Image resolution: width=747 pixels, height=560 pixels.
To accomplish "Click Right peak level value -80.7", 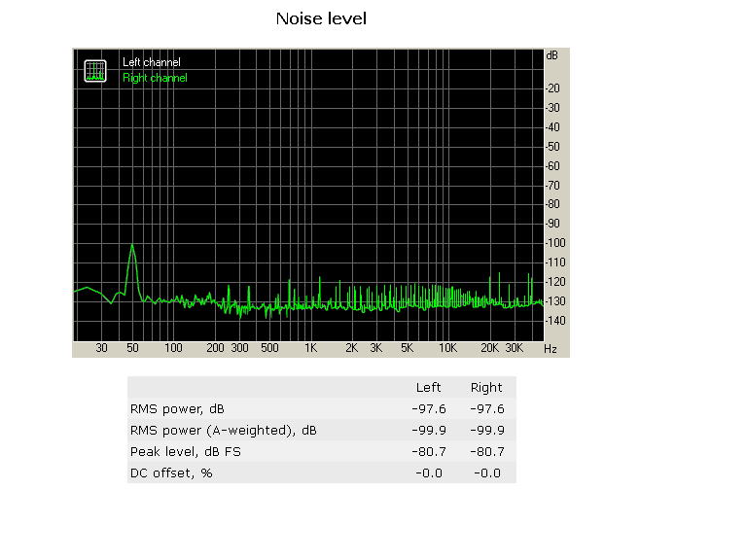I will (x=487, y=452).
